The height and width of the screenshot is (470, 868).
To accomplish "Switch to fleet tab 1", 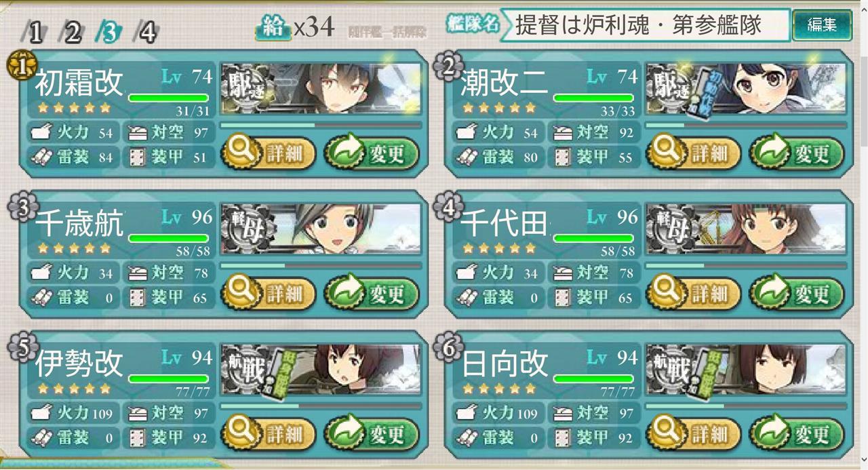I will coord(35,31).
